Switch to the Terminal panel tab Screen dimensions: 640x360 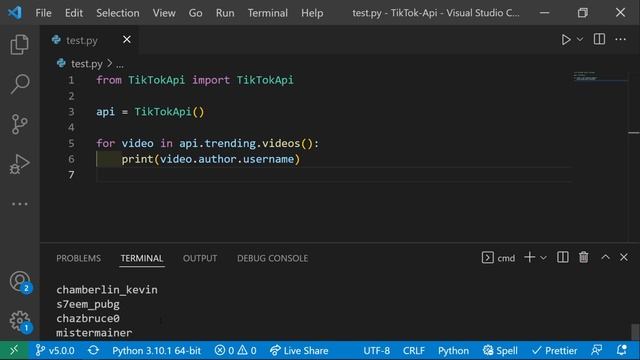pyautogui.click(x=142, y=258)
